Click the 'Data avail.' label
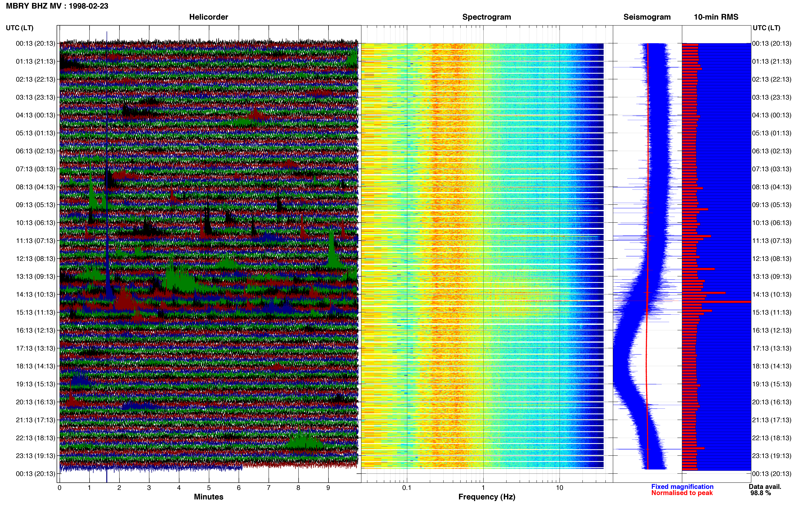This screenshot has width=812, height=508. pos(765,486)
